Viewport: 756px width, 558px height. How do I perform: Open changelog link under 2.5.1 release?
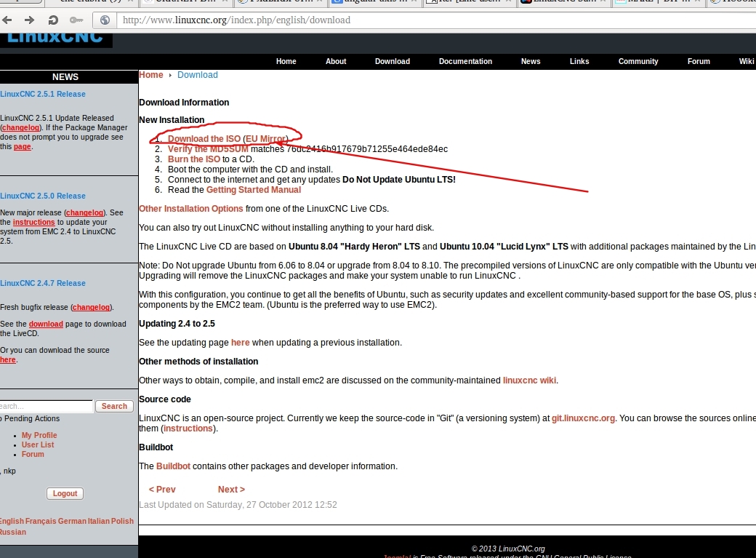coord(21,127)
